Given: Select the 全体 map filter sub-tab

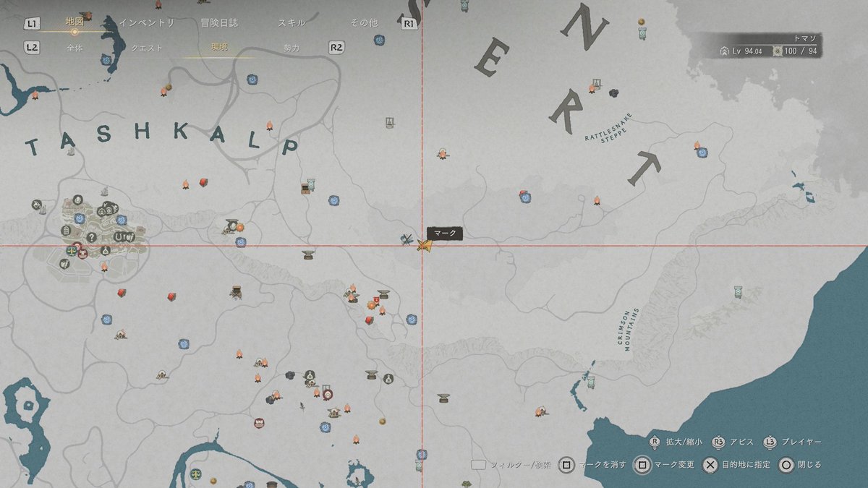Looking at the screenshot, I should pos(75,48).
